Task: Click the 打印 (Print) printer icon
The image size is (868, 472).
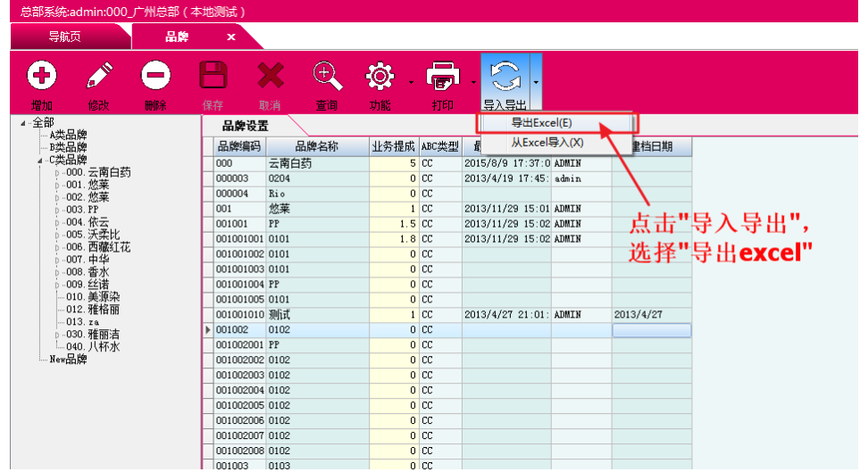Action: click(443, 76)
